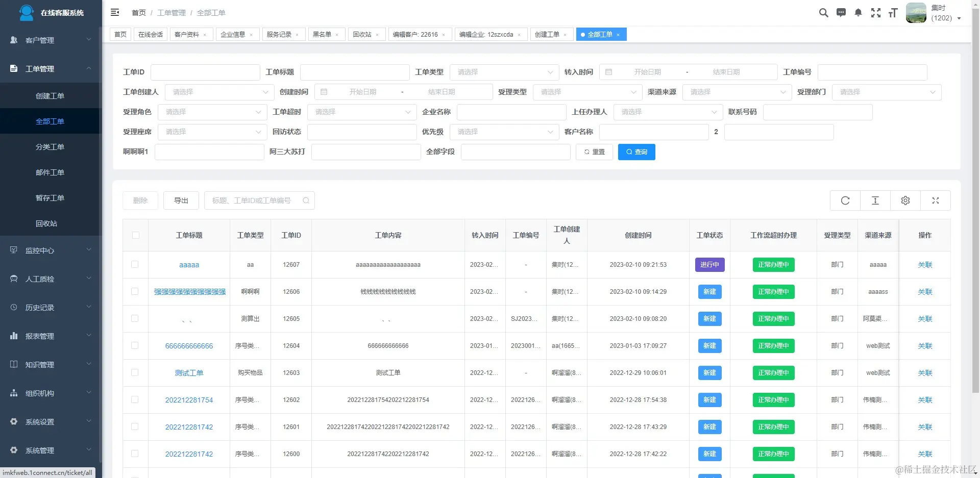This screenshot has width=980, height=478.
Task: Check the row for ticket 12605
Action: pos(135,318)
